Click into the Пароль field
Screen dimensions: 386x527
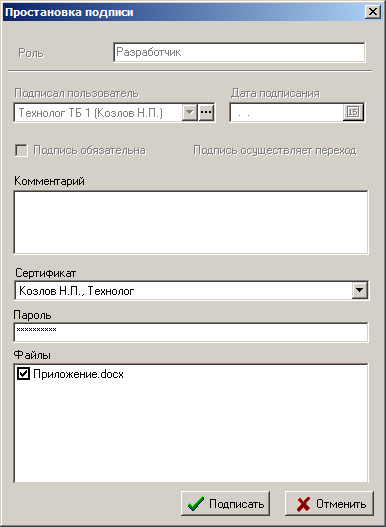pos(191,332)
